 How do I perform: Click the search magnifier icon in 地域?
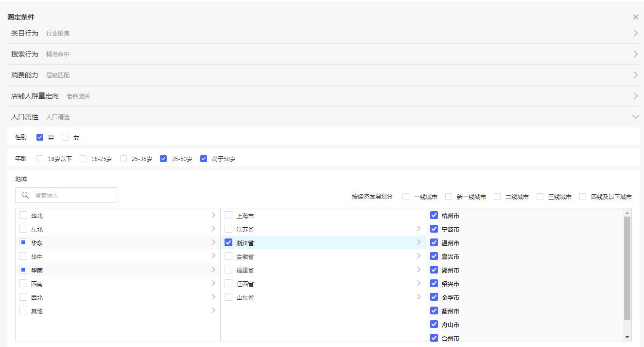pos(25,195)
